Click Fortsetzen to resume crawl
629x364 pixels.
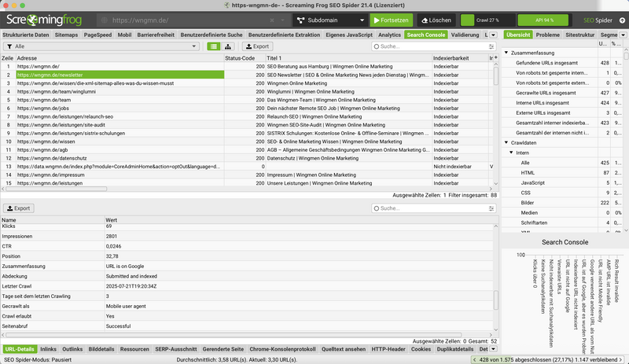pyautogui.click(x=391, y=20)
